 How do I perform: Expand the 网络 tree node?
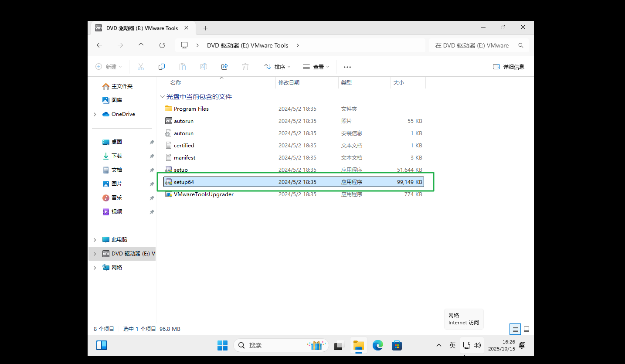tap(95, 268)
